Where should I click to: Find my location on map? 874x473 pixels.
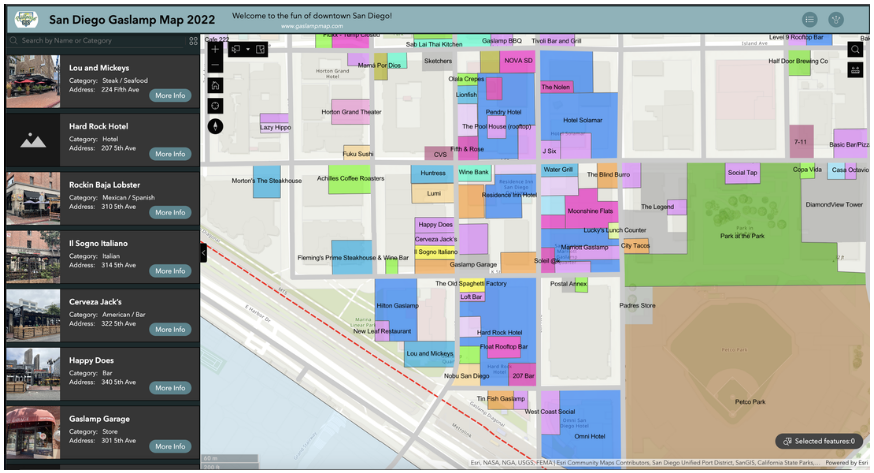coord(215,106)
